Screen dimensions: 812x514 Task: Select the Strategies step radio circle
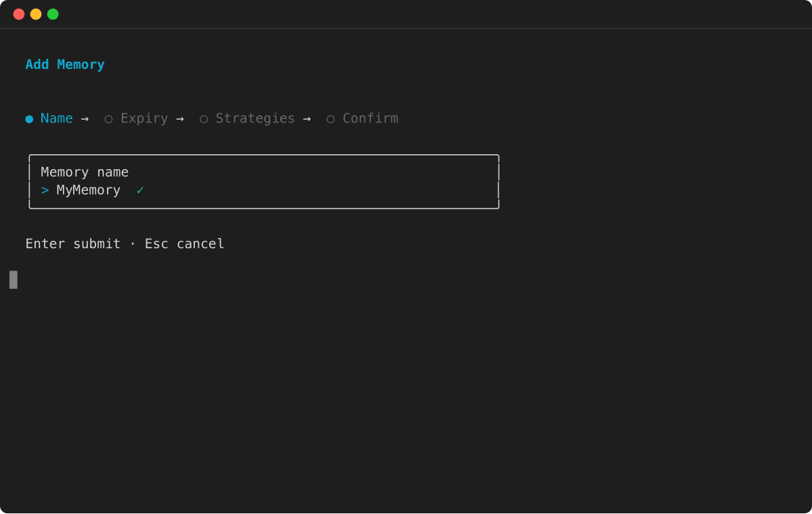[204, 118]
